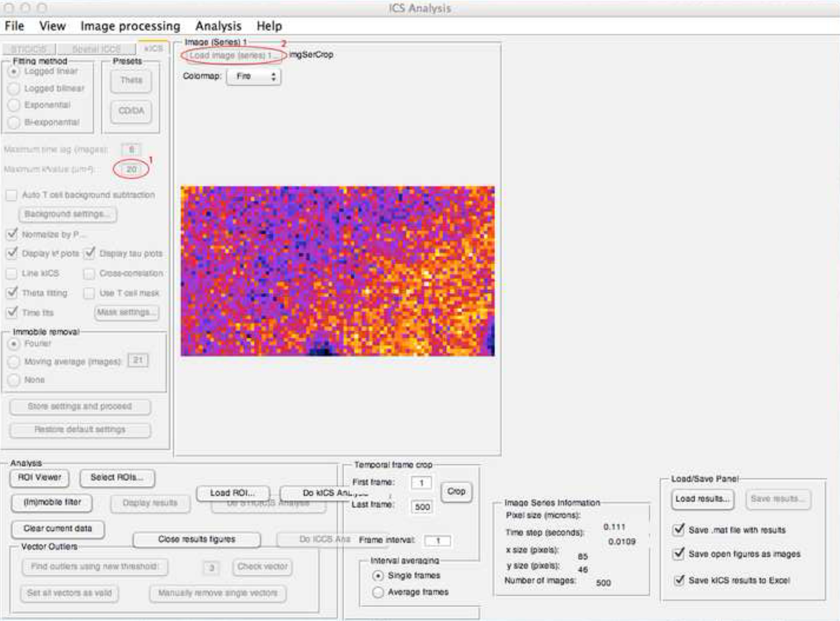Click the Load ROI button

tap(233, 493)
